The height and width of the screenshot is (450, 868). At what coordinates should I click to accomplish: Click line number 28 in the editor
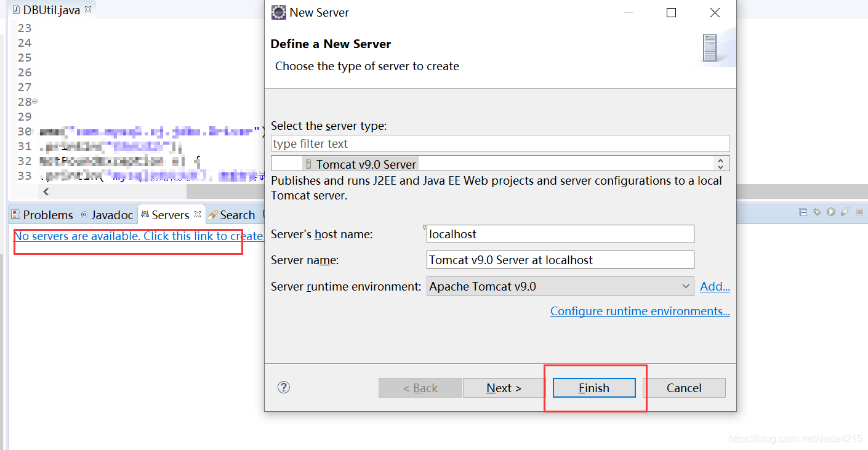pos(25,102)
